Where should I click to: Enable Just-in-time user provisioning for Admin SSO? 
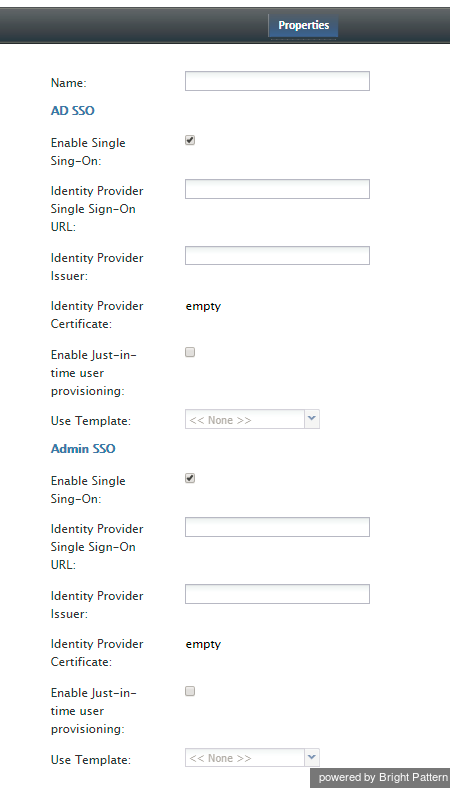point(190,692)
